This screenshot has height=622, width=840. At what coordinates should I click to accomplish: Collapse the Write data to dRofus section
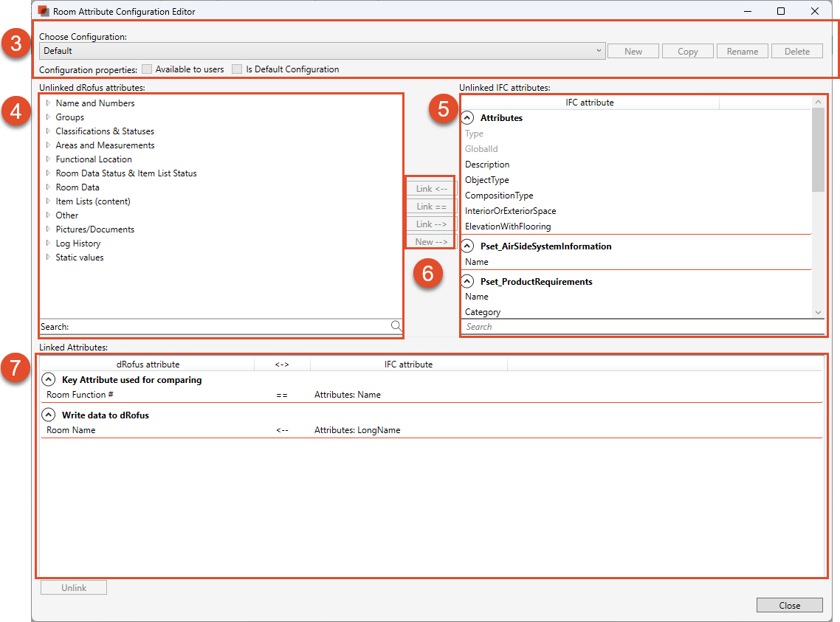49,415
